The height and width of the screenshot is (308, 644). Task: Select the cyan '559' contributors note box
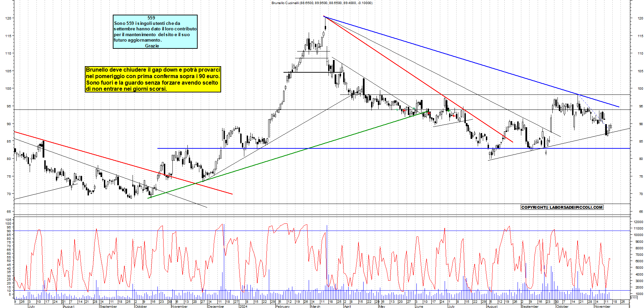click(155, 32)
